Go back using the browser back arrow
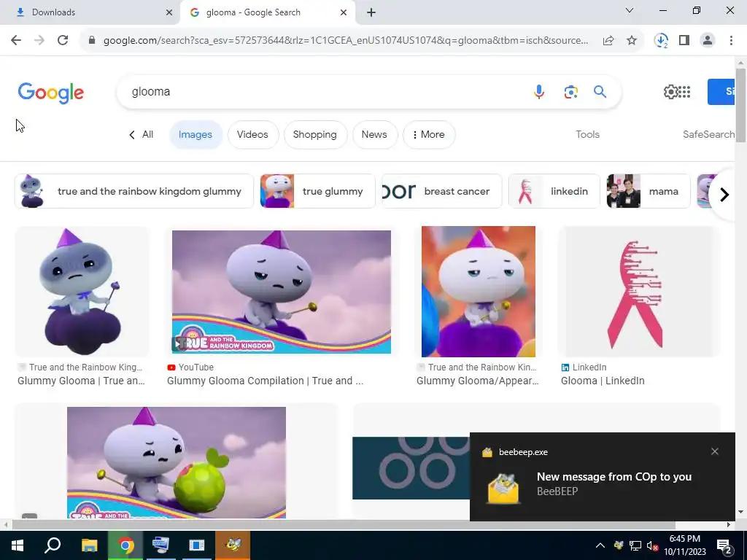 pos(16,41)
